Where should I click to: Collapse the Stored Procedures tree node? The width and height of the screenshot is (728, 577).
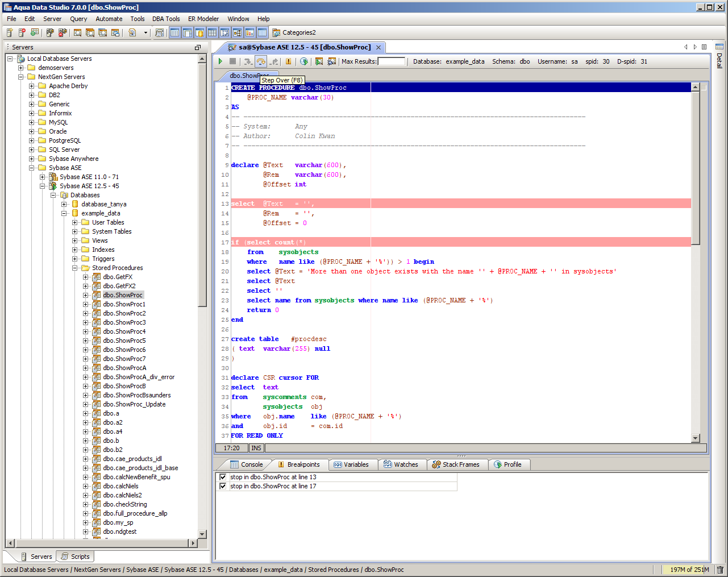click(75, 268)
